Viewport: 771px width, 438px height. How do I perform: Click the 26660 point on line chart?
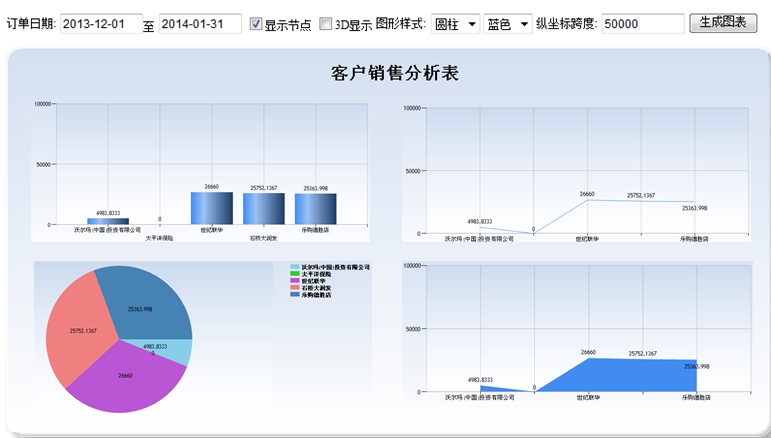(x=587, y=200)
